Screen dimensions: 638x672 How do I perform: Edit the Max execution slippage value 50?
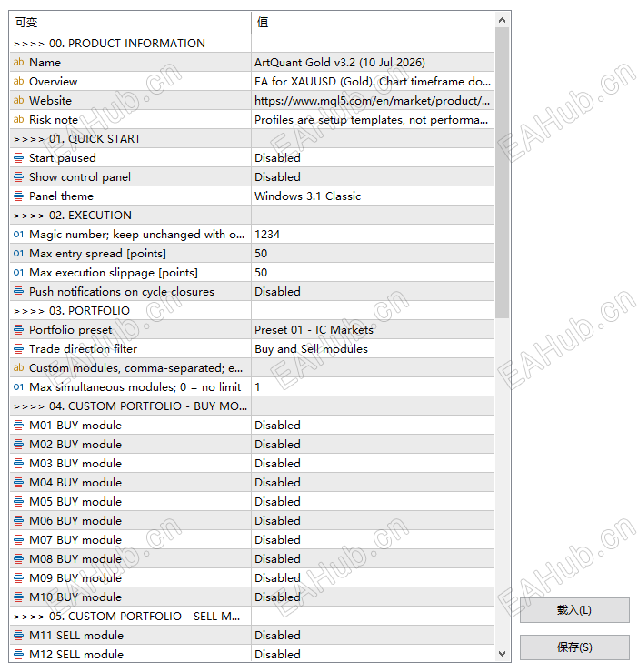click(373, 272)
